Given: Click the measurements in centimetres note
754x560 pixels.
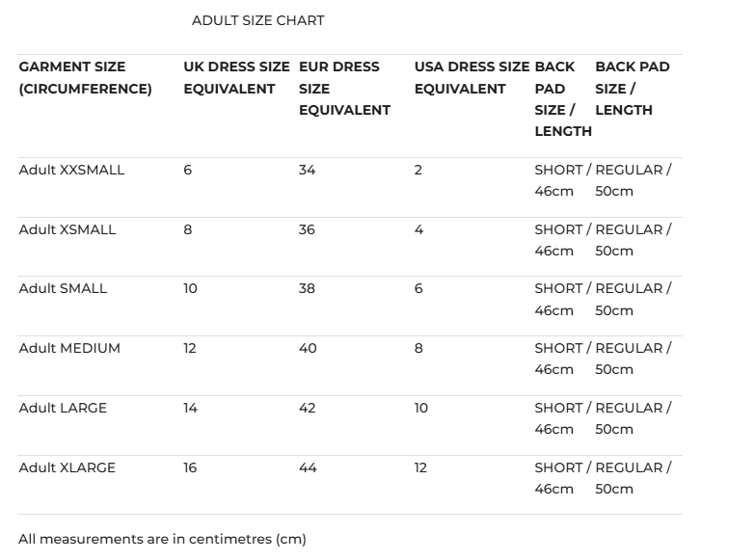Looking at the screenshot, I should pyautogui.click(x=162, y=540).
